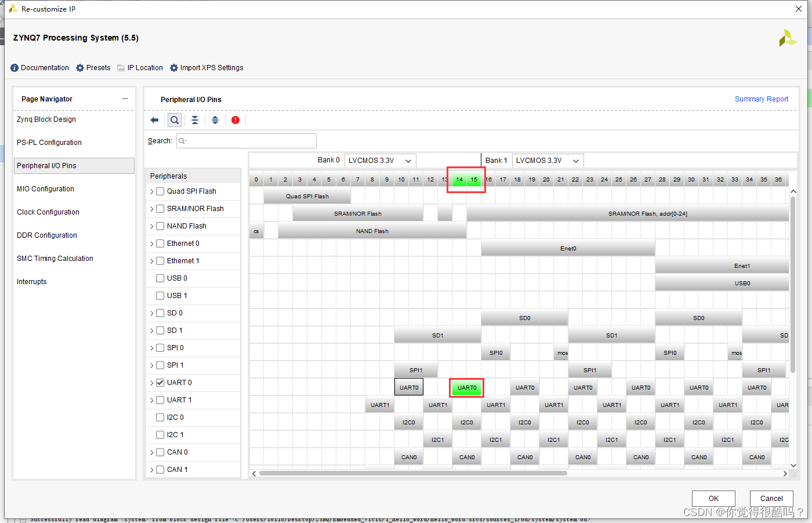The width and height of the screenshot is (812, 523).
Task: Go to MIO Configuration page
Action: click(45, 189)
